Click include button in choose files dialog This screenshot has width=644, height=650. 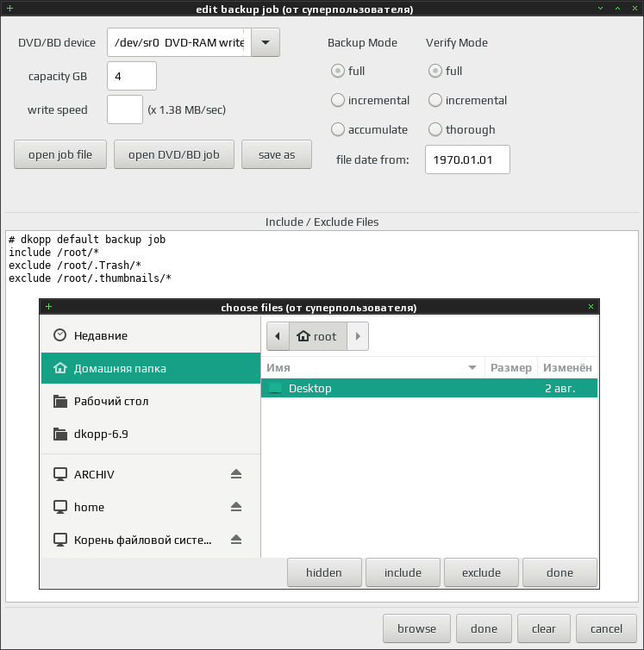tap(403, 572)
